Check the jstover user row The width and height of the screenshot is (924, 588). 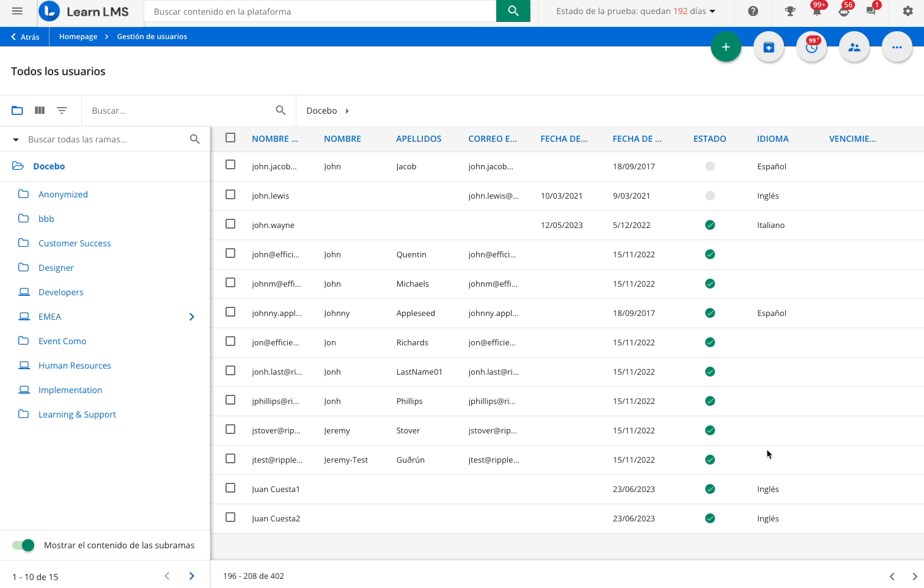(230, 429)
